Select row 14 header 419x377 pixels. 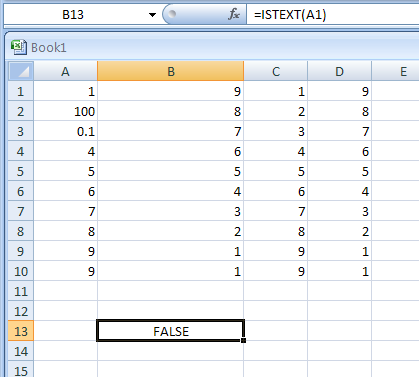(x=21, y=351)
